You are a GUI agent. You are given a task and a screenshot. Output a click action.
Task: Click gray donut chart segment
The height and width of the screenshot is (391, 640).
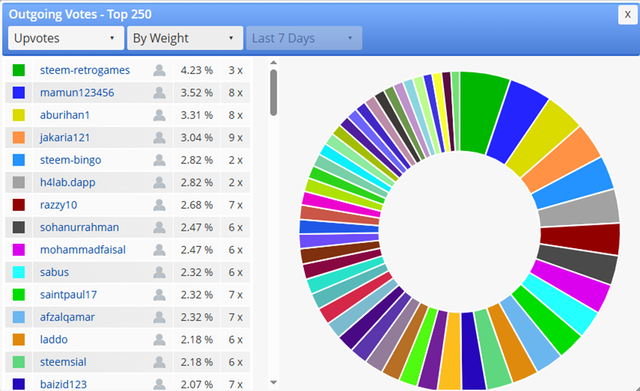click(x=578, y=209)
